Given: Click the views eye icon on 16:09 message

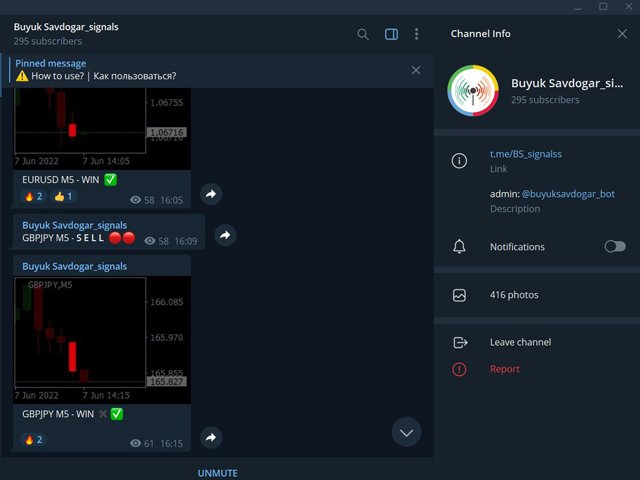Looking at the screenshot, I should [150, 241].
